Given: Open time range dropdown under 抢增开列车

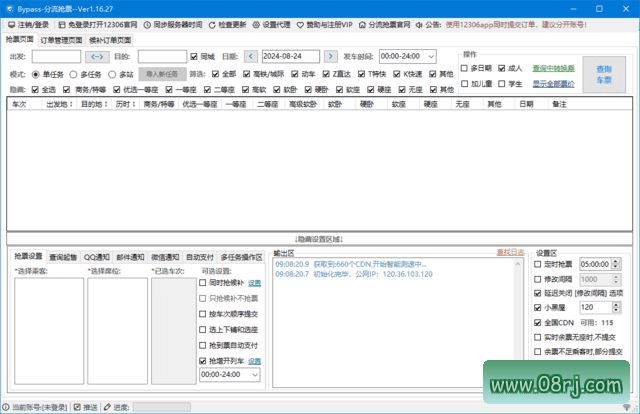Looking at the screenshot, I should 229,375.
